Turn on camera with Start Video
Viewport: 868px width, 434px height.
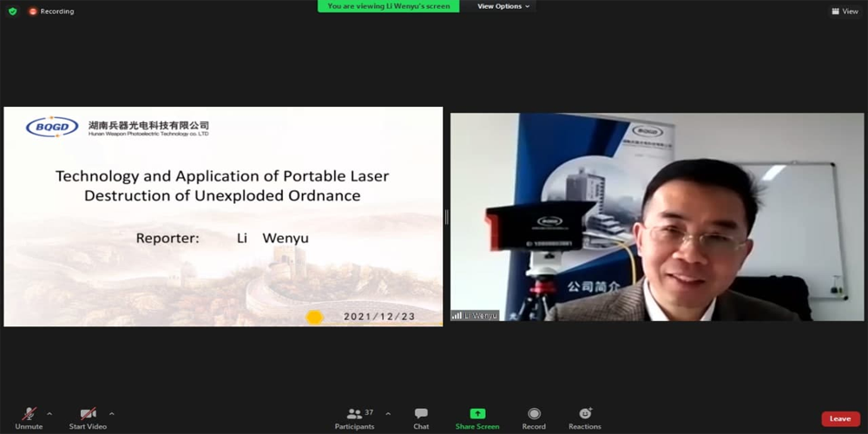click(x=88, y=418)
